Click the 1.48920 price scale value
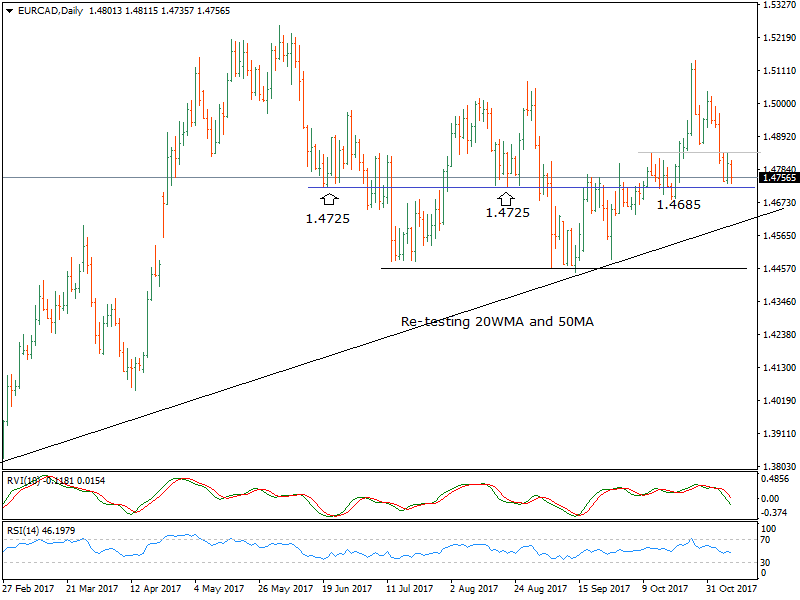Screen dimensions: 800x600 coord(779,137)
